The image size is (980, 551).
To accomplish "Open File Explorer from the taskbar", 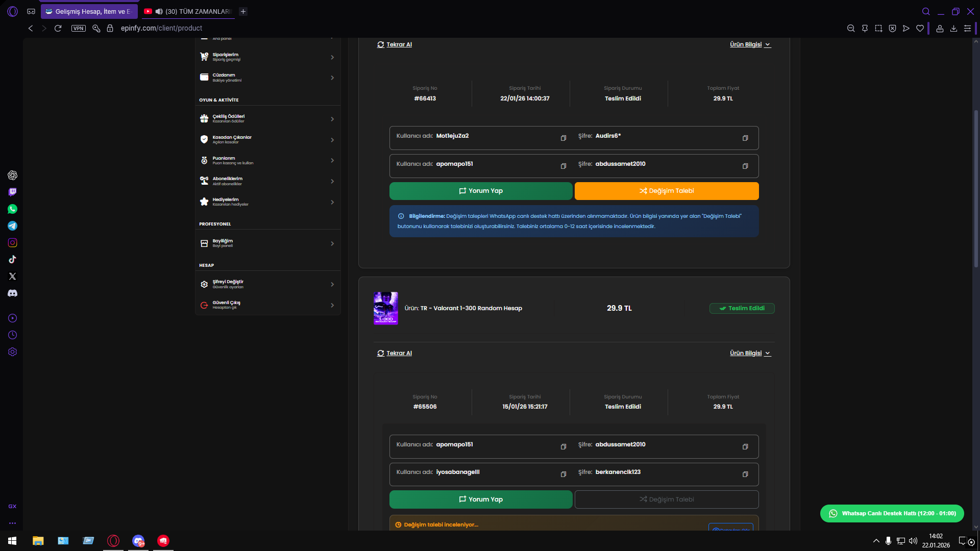I will pyautogui.click(x=38, y=541).
